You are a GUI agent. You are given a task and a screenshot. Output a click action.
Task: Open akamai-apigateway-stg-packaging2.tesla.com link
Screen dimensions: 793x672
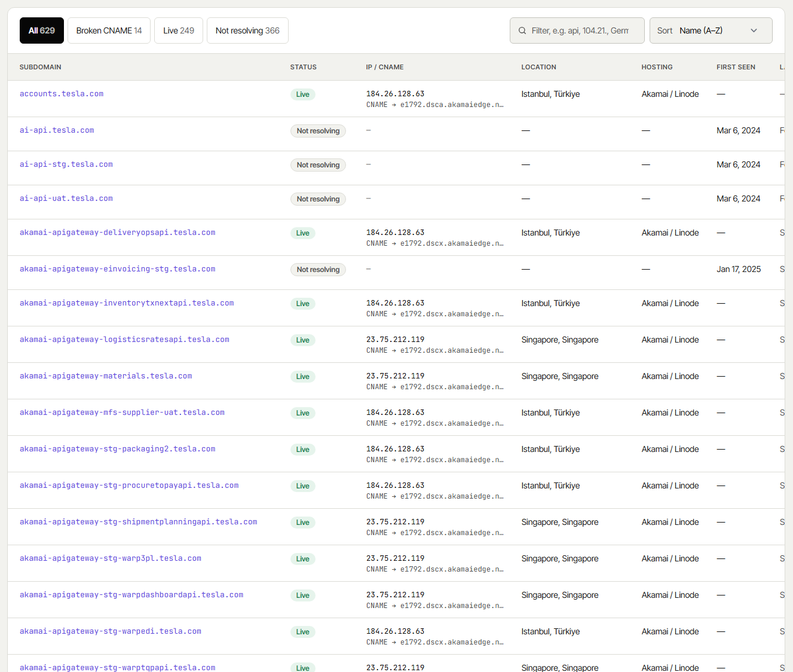pos(118,449)
